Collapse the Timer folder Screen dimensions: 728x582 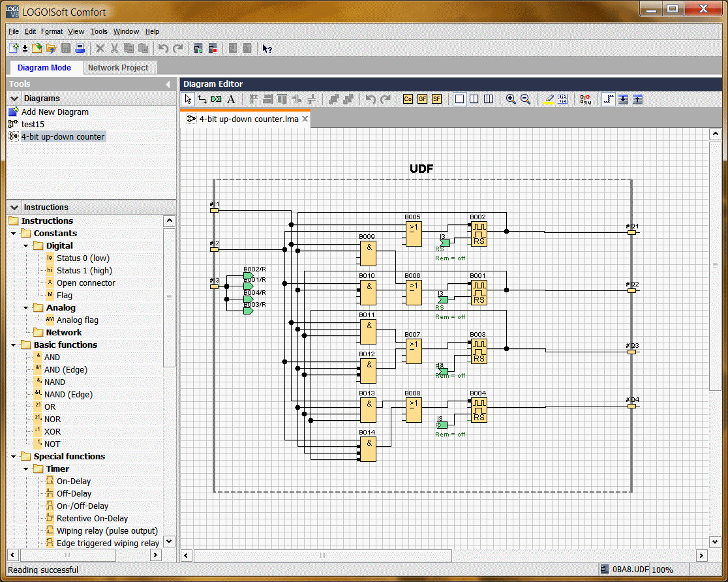pyautogui.click(x=26, y=469)
